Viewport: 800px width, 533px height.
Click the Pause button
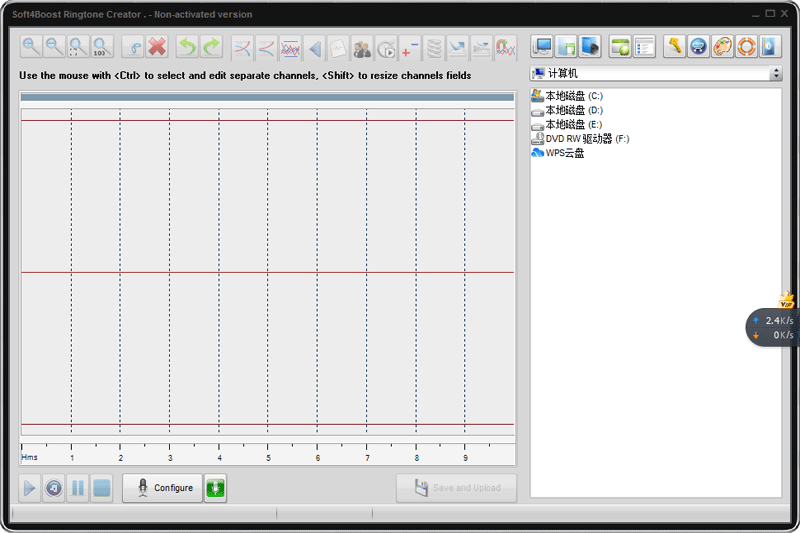click(x=78, y=488)
